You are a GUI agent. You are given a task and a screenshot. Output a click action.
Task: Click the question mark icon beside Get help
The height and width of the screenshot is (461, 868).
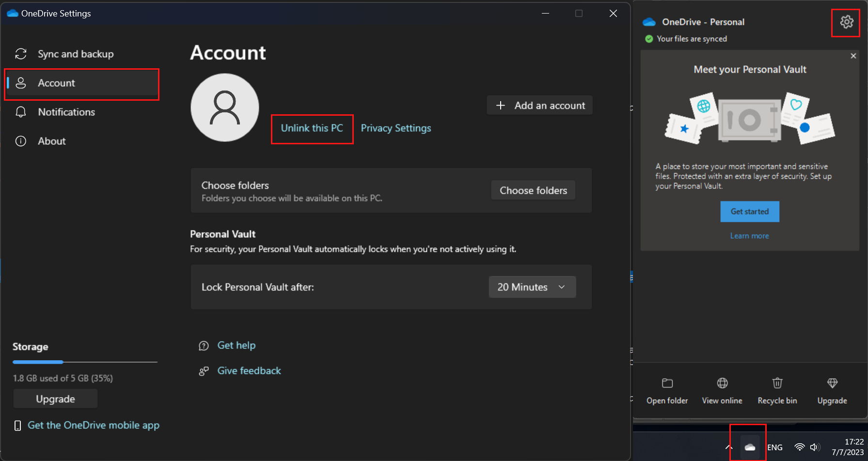click(204, 346)
